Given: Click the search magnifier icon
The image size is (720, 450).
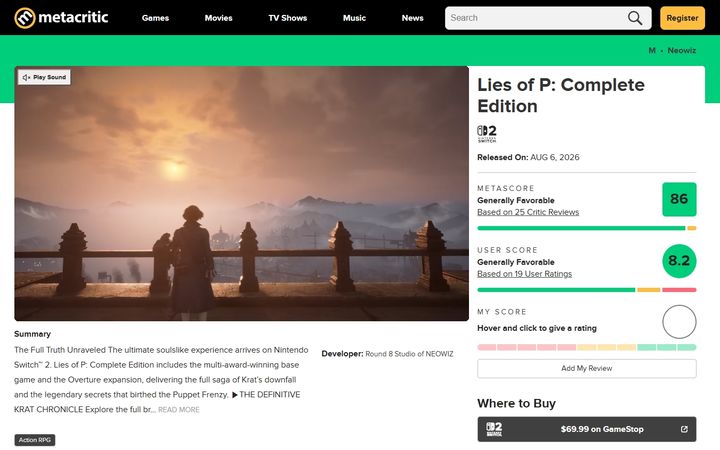Looking at the screenshot, I should (x=635, y=18).
